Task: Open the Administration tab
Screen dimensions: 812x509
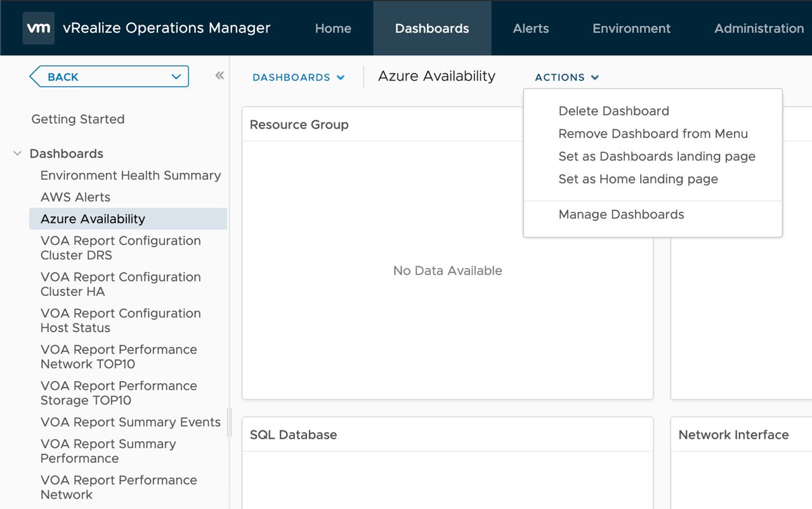Action: tap(759, 28)
